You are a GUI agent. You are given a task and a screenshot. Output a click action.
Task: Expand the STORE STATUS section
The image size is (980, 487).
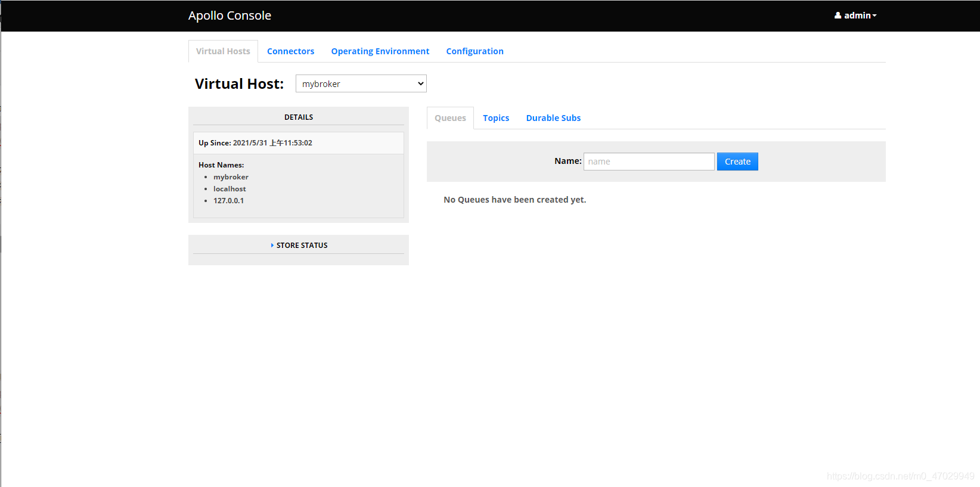point(299,246)
